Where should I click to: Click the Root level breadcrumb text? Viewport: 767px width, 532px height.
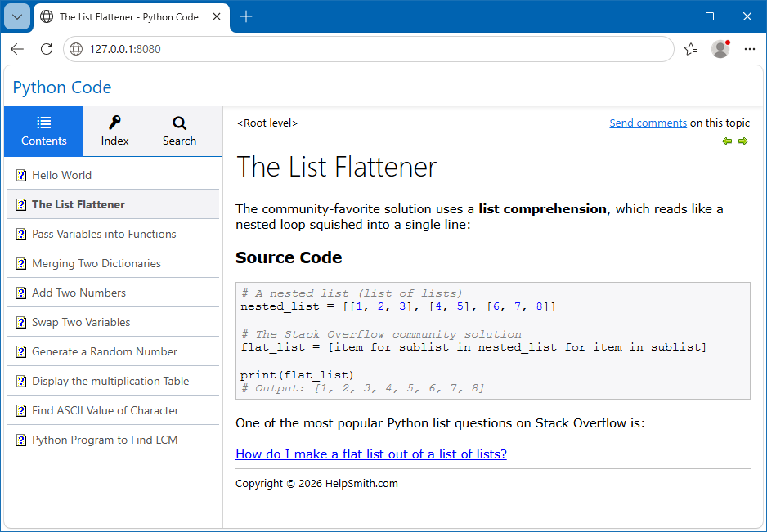point(267,123)
